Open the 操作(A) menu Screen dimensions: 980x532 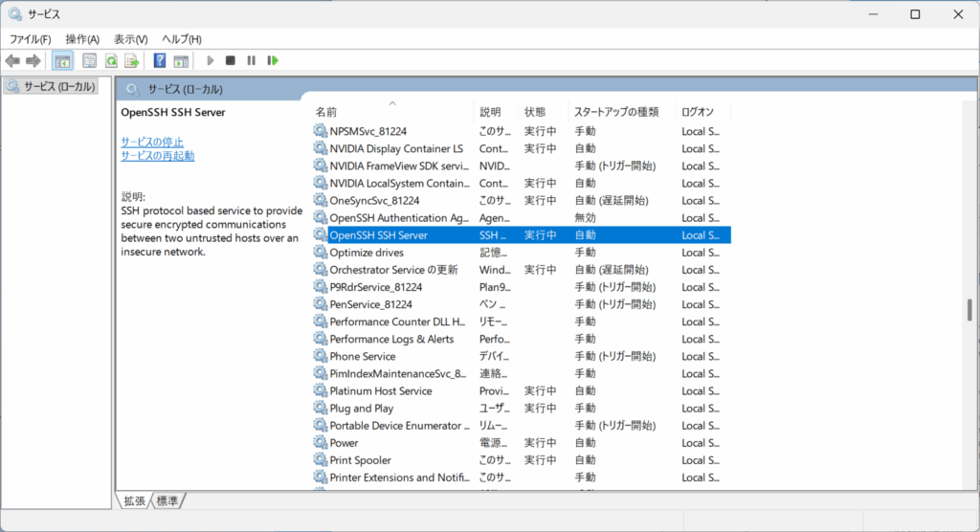[82, 39]
